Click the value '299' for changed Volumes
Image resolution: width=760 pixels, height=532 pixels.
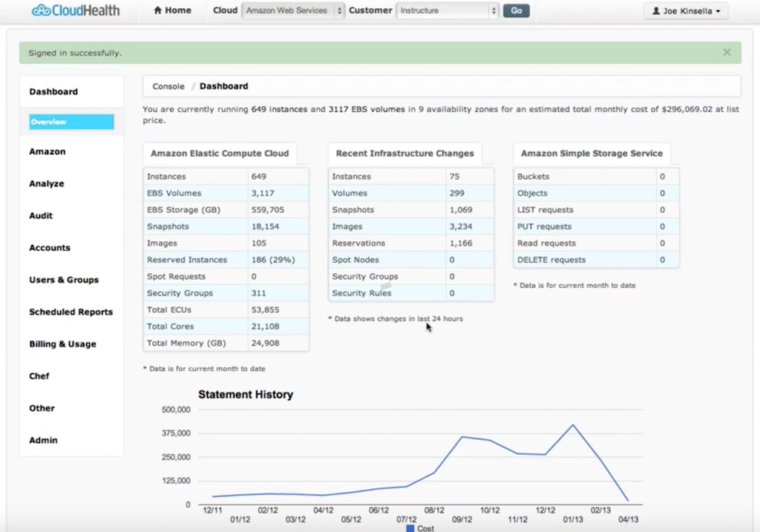(x=456, y=193)
